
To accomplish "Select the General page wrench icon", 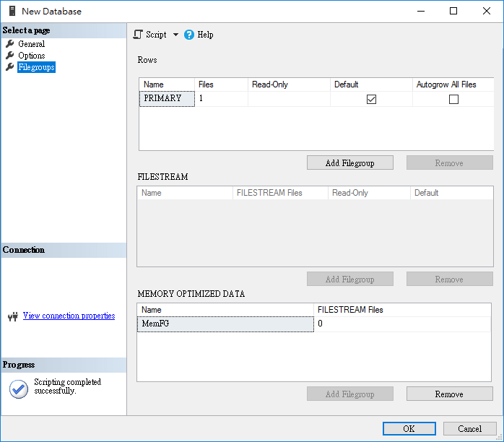I will tap(10, 44).
